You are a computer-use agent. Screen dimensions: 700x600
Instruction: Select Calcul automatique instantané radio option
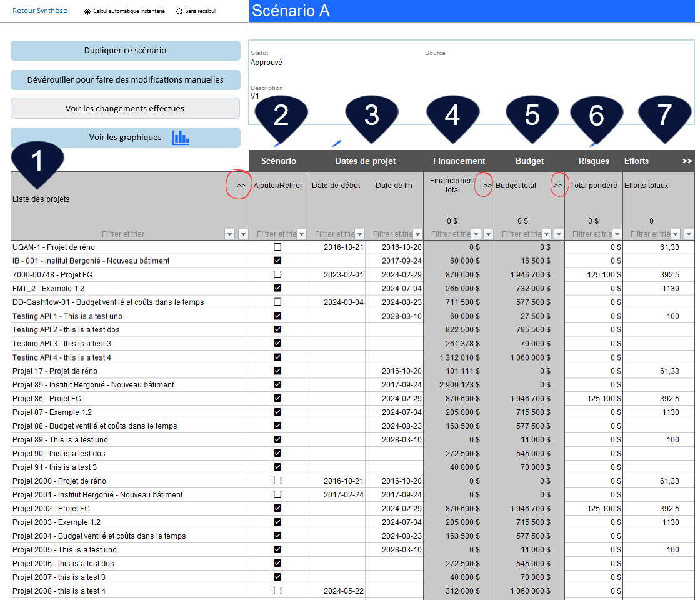[87, 12]
